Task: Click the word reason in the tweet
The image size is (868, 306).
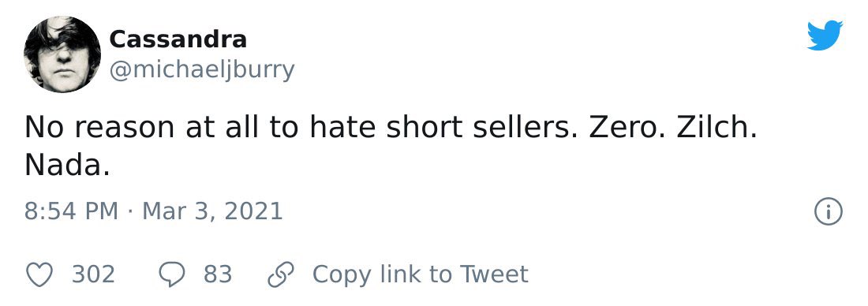Action: 124,129
